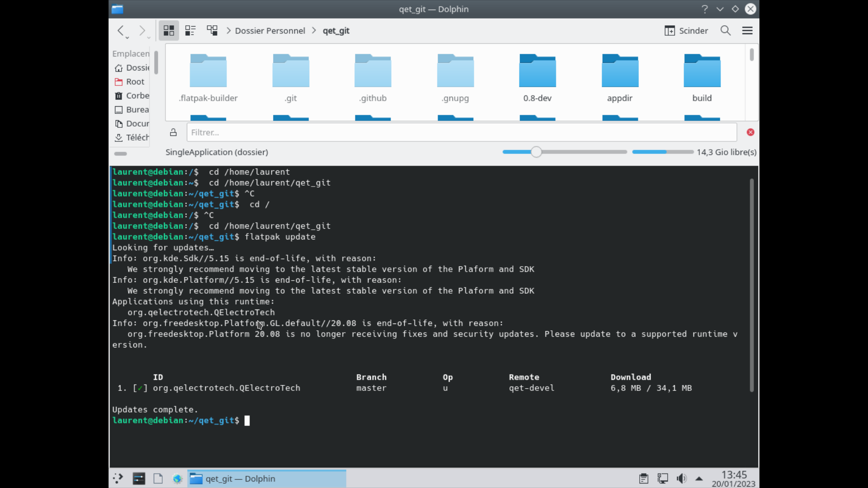Select the .flatpak-builder folder

click(208, 78)
